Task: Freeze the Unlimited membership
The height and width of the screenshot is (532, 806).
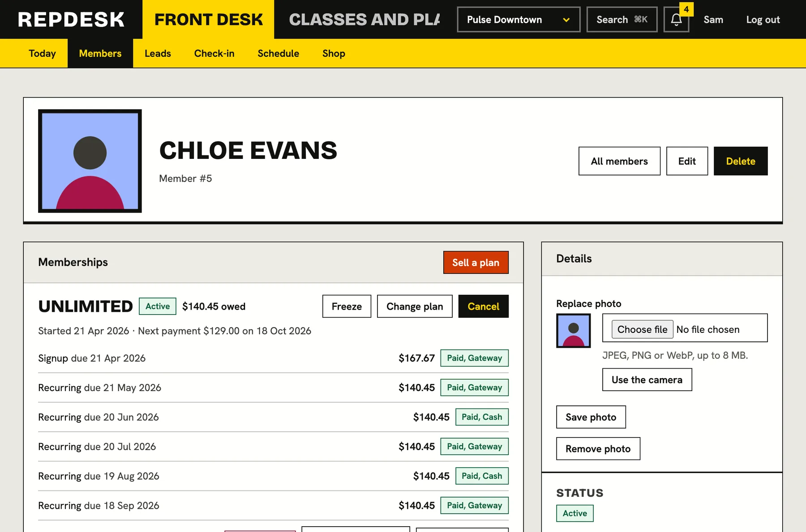Action: click(x=347, y=306)
